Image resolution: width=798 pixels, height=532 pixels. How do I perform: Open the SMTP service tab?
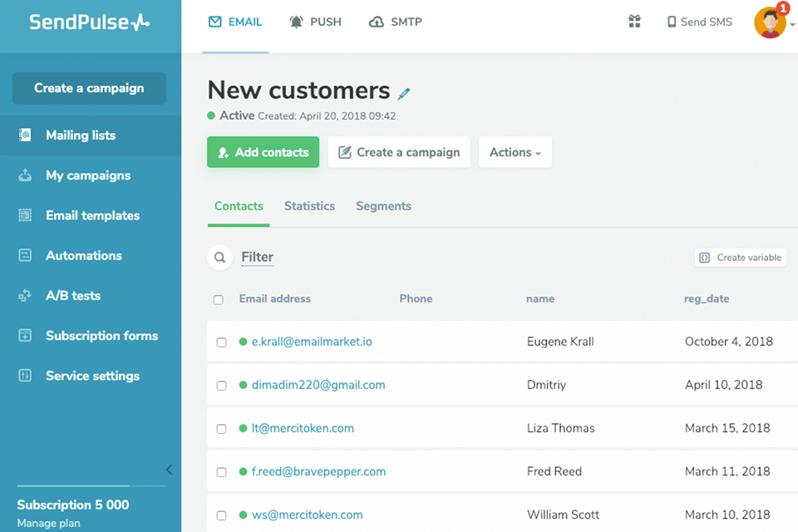coord(396,22)
